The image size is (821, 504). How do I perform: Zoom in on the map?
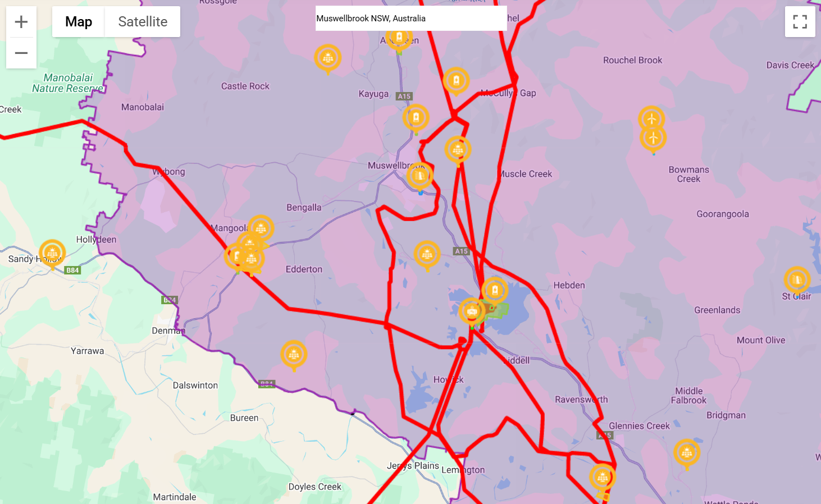pos(21,22)
